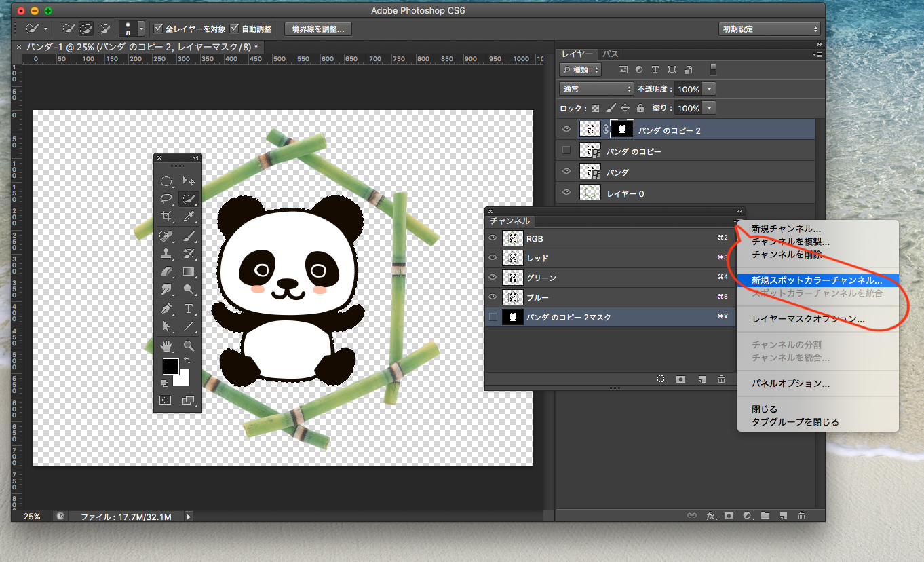The width and height of the screenshot is (924, 562).
Task: Switch to the パス tab
Action: pyautogui.click(x=611, y=54)
